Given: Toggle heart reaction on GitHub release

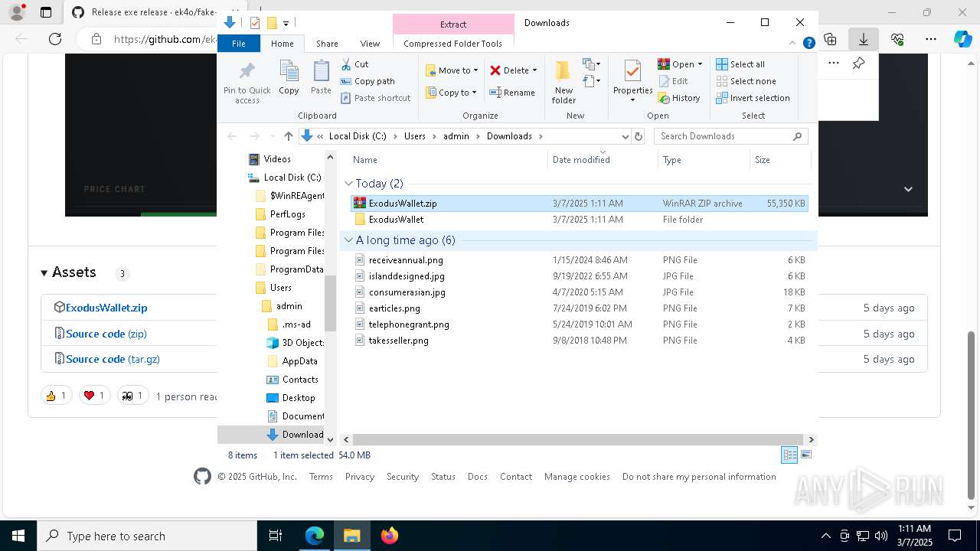Looking at the screenshot, I should click(94, 396).
